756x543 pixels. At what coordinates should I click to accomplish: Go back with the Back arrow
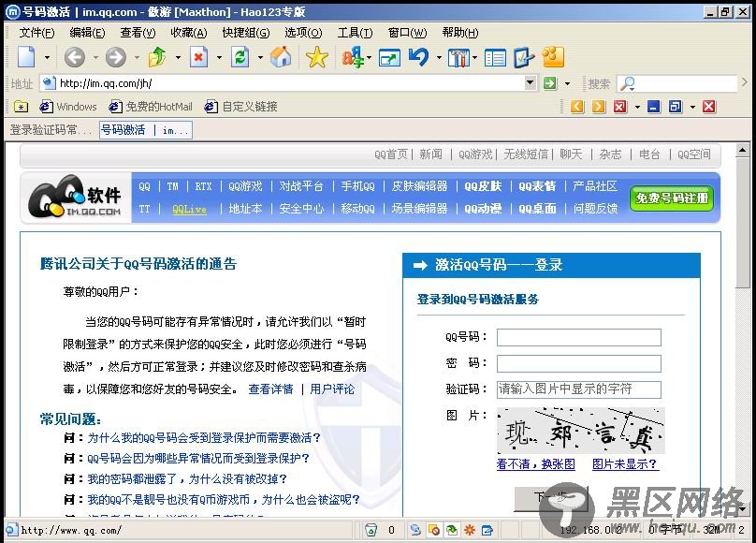pos(75,57)
